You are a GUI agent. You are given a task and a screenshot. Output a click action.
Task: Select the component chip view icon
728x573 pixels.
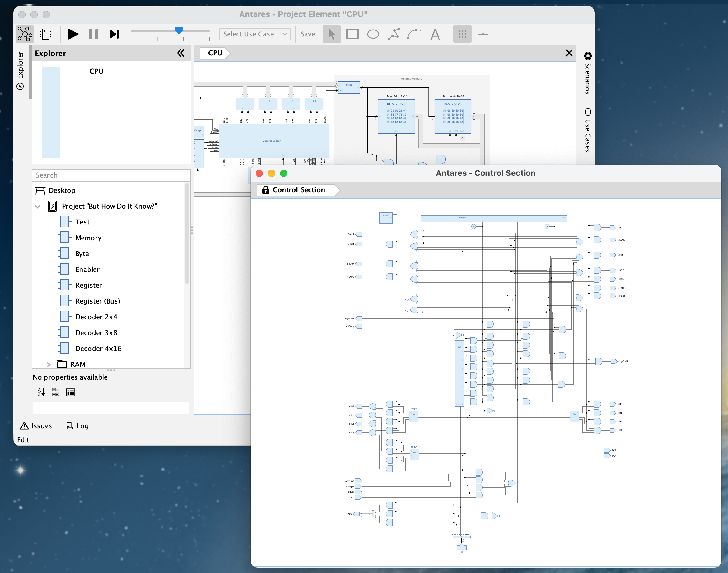coord(46,34)
